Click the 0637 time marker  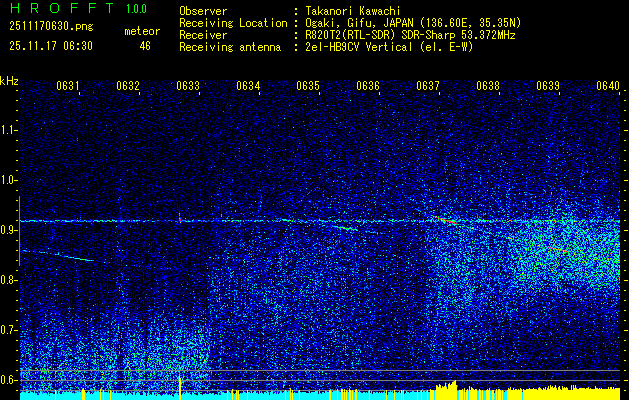click(x=428, y=86)
